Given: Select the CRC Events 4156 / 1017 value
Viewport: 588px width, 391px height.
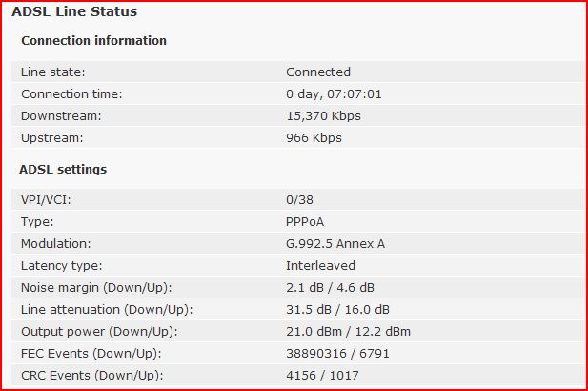Looking at the screenshot, I should point(322,375).
